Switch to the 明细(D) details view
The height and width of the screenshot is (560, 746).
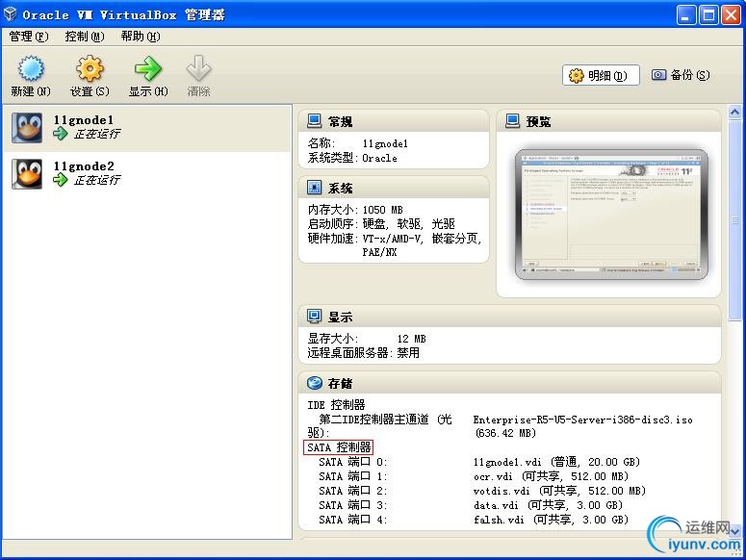click(601, 76)
